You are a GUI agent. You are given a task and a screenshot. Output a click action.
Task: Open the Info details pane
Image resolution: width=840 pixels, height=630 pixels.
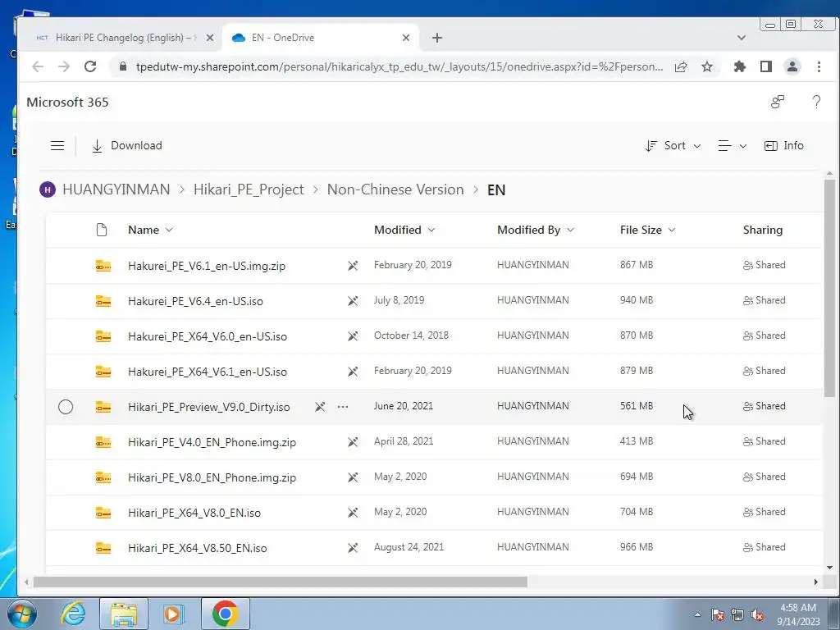pos(783,146)
